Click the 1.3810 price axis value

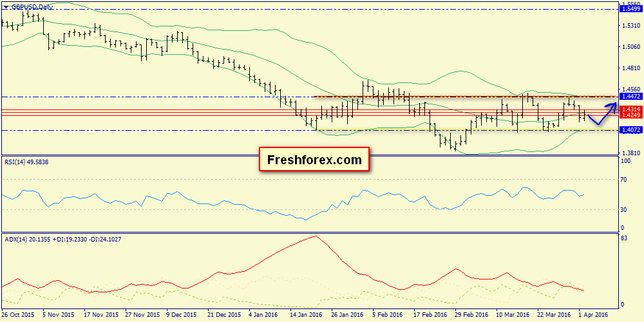(631, 153)
